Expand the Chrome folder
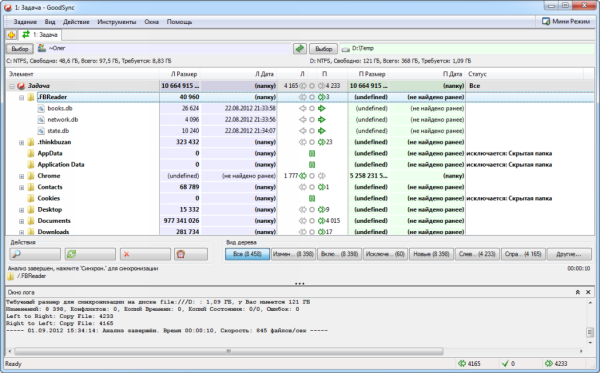Screen dimensions: 600x373 tap(21, 176)
